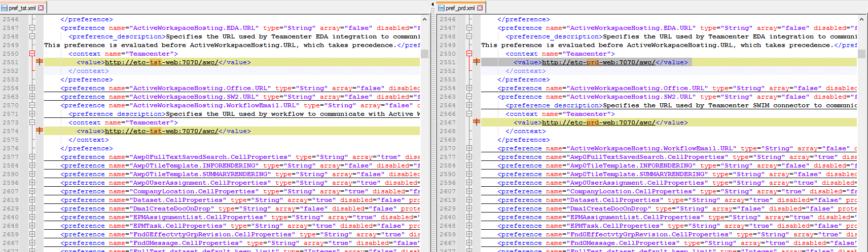This screenshot has width=868, height=252.
Task: Click the diff marker on left line 2551
Action: (x=40, y=62)
